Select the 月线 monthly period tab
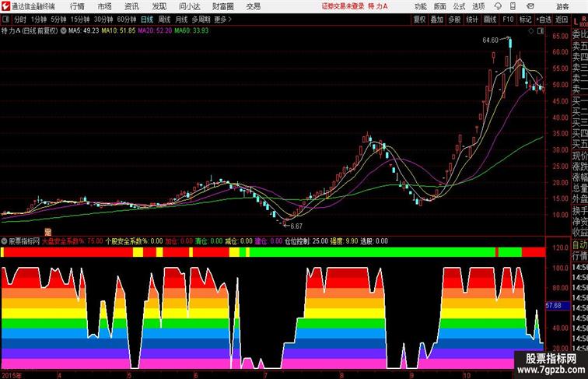This screenshot has height=379, width=588. click(181, 19)
